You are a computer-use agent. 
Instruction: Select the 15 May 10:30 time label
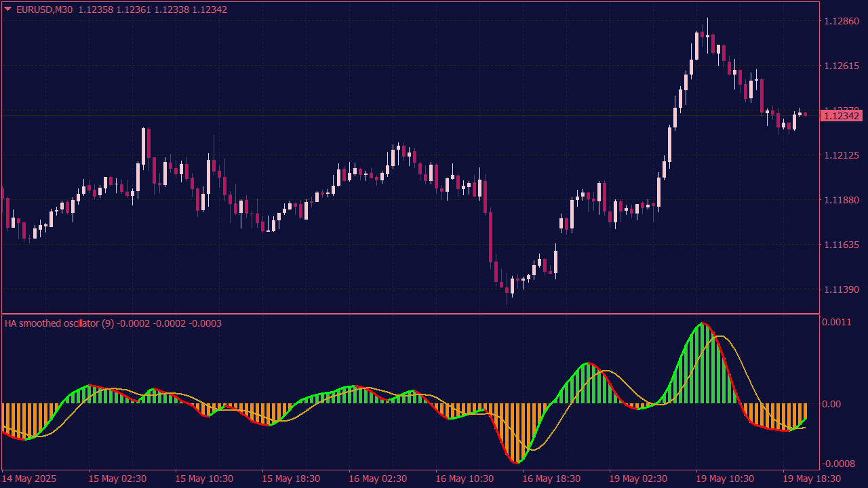204,479
